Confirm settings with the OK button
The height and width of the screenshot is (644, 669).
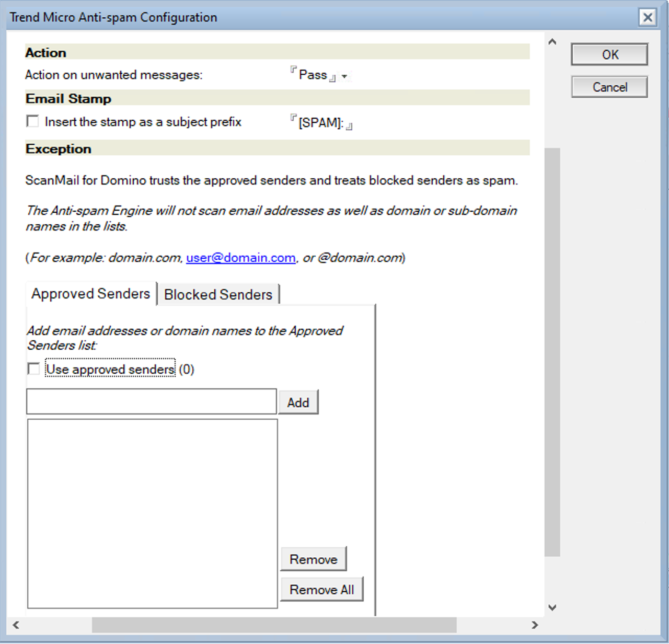tap(609, 54)
